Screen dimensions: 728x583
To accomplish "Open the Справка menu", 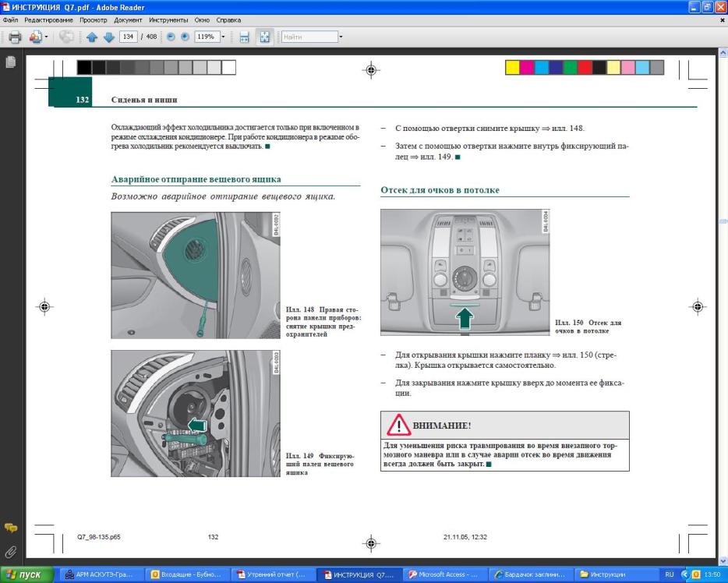I will point(228,20).
